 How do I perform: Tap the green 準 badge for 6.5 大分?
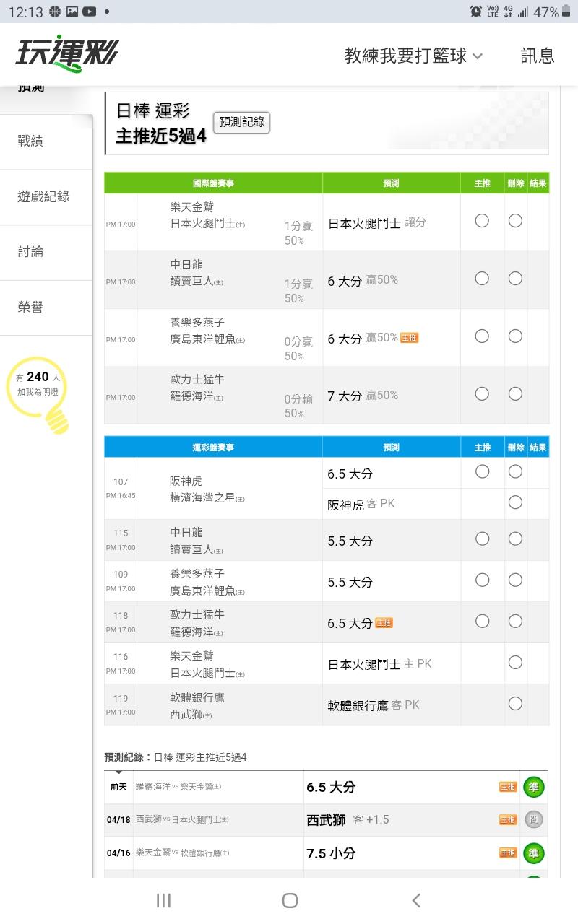pyautogui.click(x=533, y=787)
